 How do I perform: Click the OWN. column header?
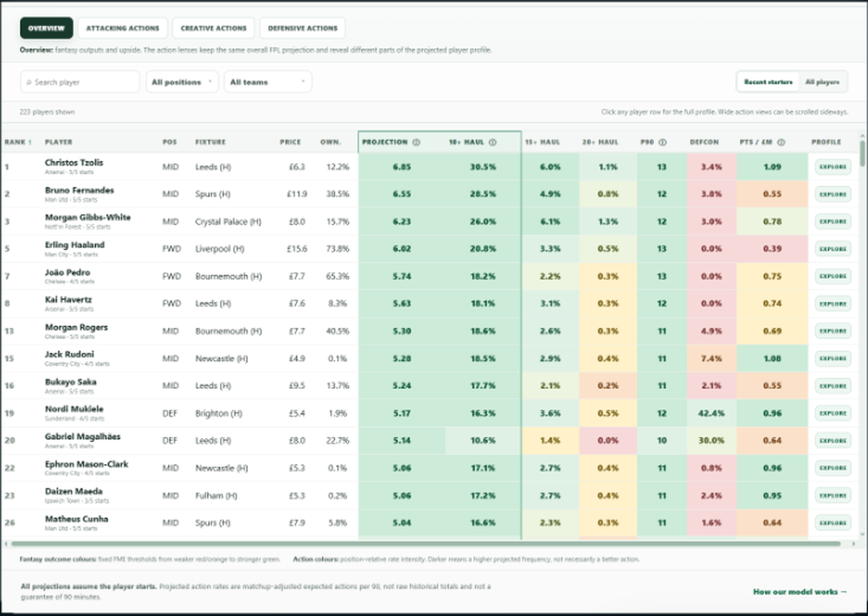330,142
